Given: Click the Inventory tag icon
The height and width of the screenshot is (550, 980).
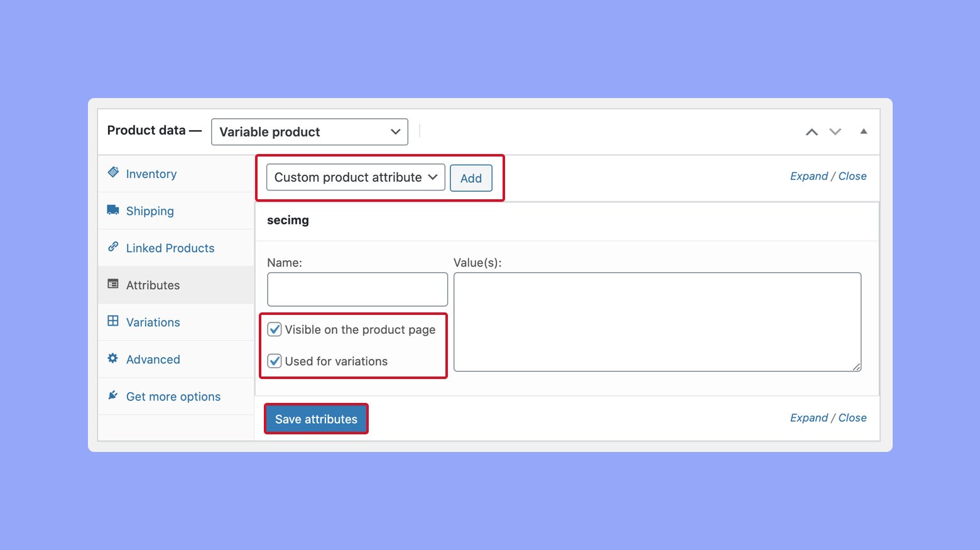Looking at the screenshot, I should tap(113, 172).
